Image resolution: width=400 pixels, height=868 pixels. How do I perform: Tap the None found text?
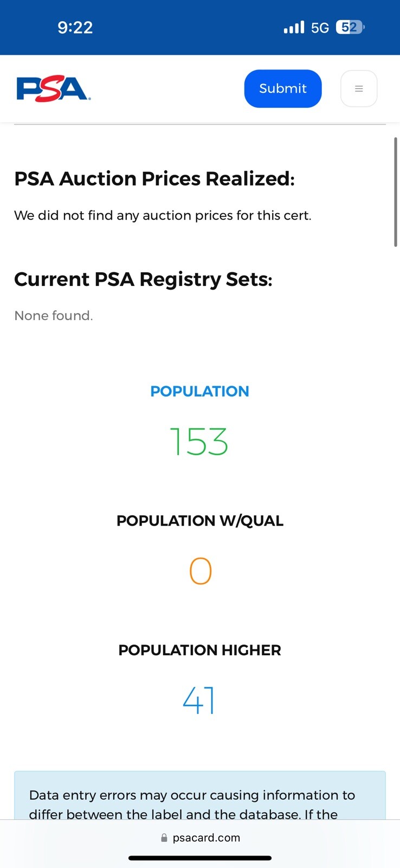click(54, 316)
